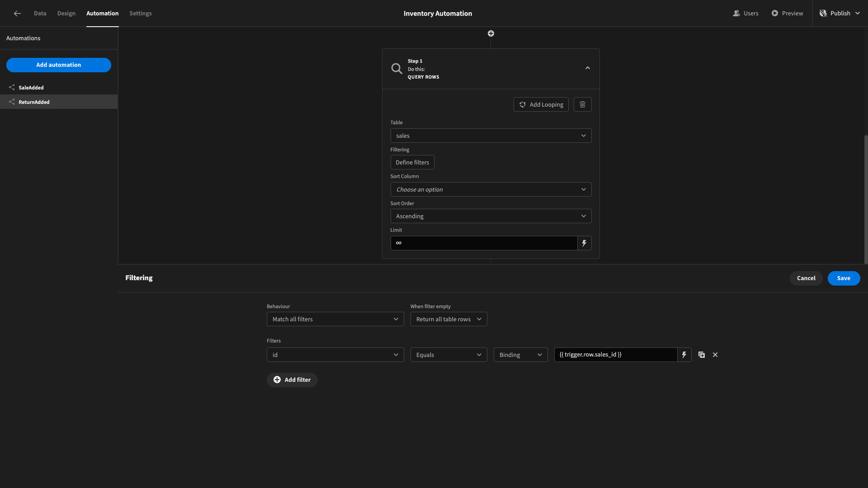Click the Define filters button
This screenshot has width=868, height=488.
click(x=412, y=162)
